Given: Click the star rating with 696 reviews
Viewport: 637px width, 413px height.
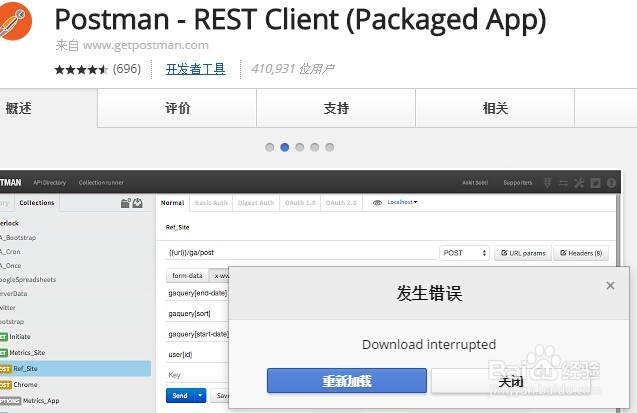Looking at the screenshot, I should tap(98, 69).
